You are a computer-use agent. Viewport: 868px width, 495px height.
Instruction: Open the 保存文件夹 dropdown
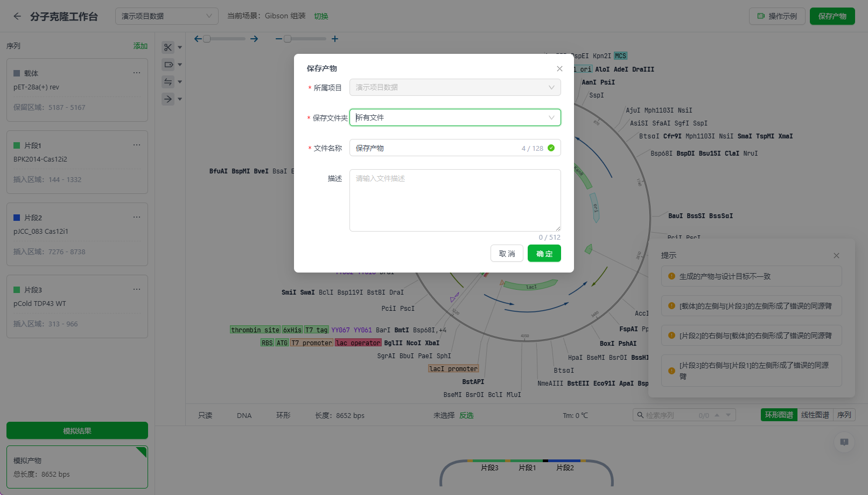[x=454, y=117]
